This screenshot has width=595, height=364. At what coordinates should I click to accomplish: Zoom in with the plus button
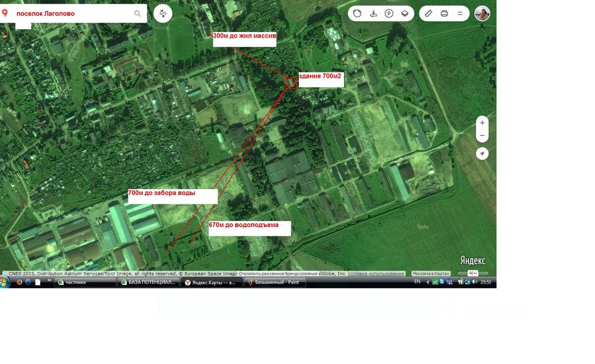pos(482,123)
